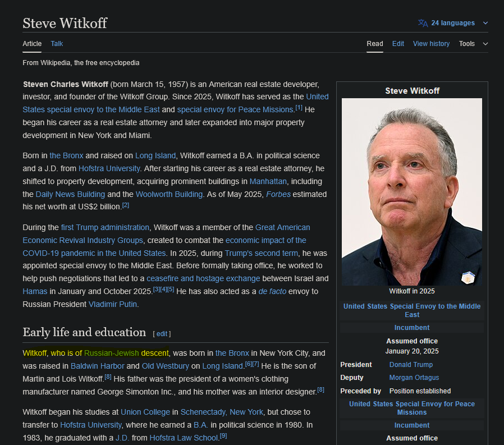
Task: Select the Read tab
Action: tap(375, 44)
